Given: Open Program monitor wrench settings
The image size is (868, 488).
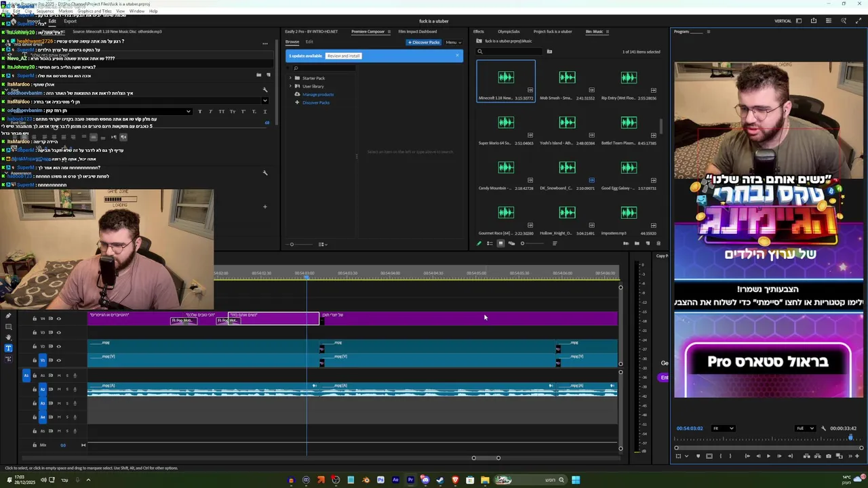Looking at the screenshot, I should click(x=823, y=428).
